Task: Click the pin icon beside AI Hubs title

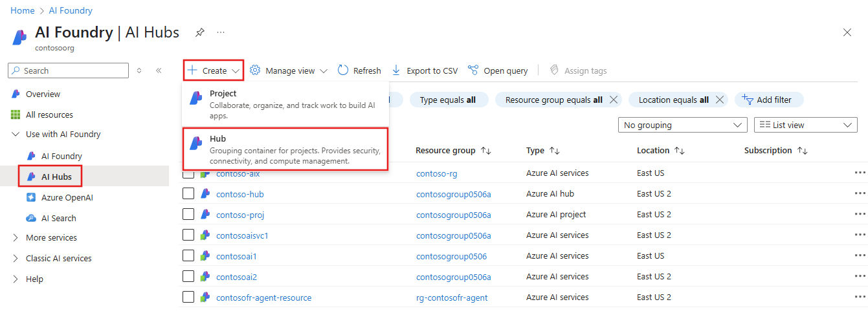Action: [200, 32]
